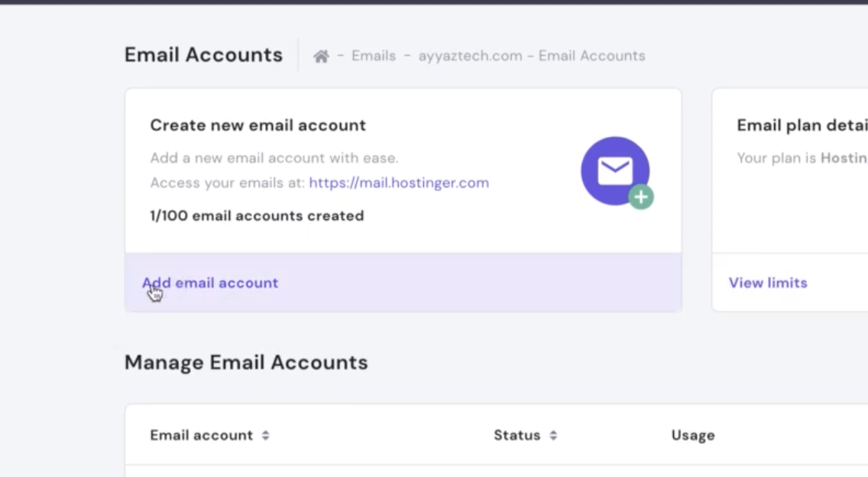Click Manage Email Accounts heading
The width and height of the screenshot is (868, 477).
pos(245,362)
